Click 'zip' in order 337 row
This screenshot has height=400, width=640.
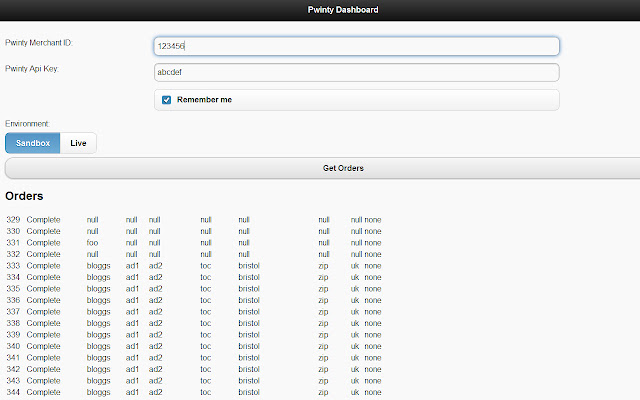coord(323,311)
